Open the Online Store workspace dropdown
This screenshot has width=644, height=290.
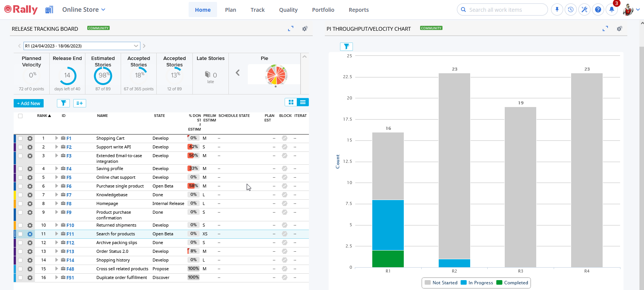point(83,10)
